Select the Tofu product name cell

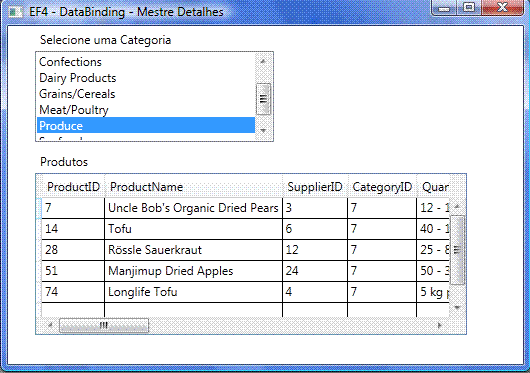point(193,229)
